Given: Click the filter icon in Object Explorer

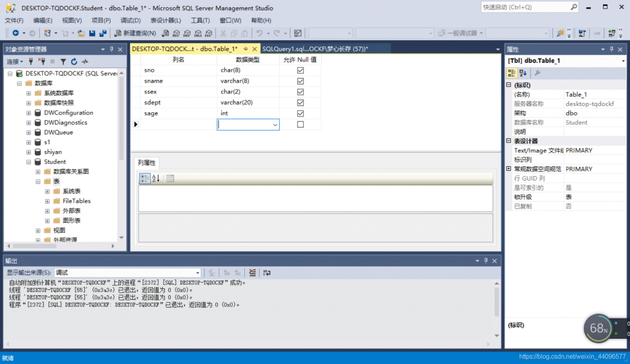Looking at the screenshot, I should tap(63, 61).
